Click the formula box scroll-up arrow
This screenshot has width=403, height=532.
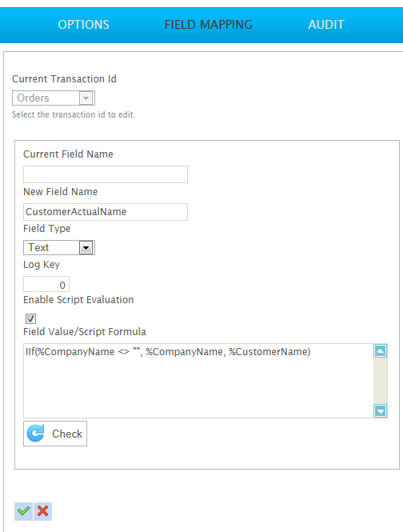381,351
